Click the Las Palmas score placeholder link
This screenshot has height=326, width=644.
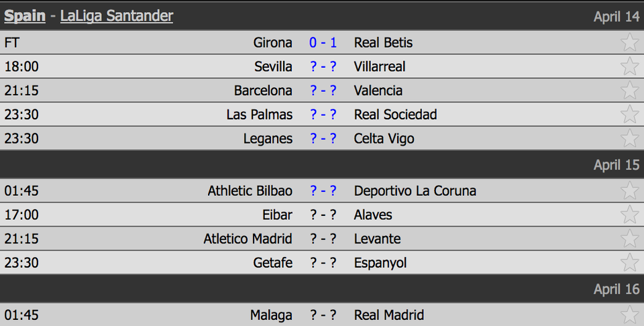pyautogui.click(x=323, y=114)
